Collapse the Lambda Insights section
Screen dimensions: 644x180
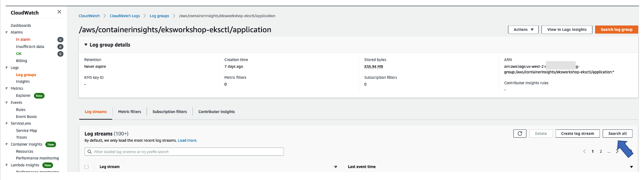(x=7, y=165)
